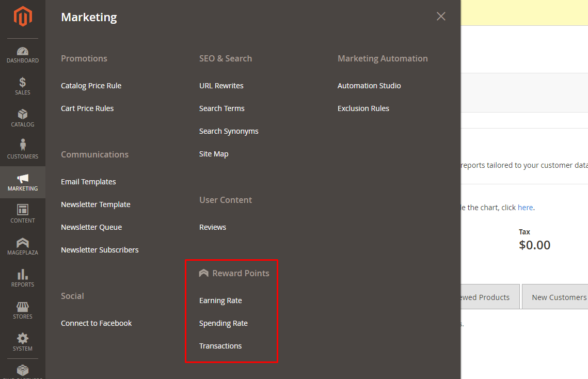Select the Catalog box icon
This screenshot has height=379, width=588.
coord(23,115)
